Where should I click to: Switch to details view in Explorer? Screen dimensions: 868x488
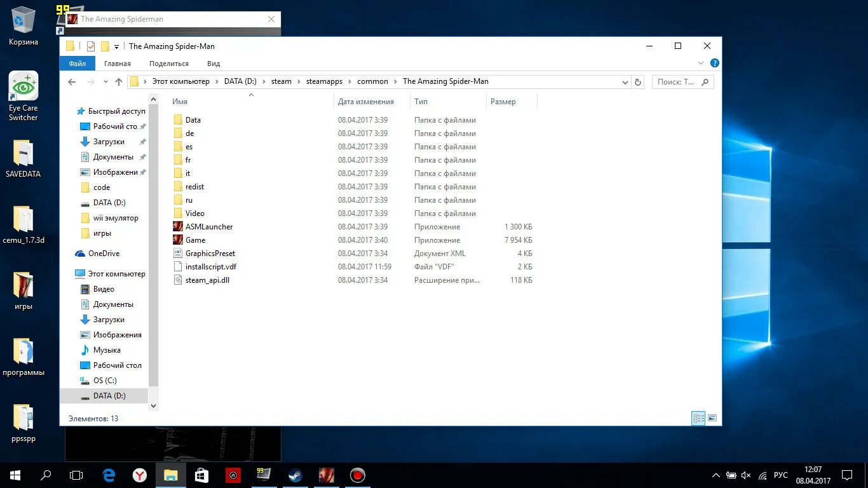698,418
